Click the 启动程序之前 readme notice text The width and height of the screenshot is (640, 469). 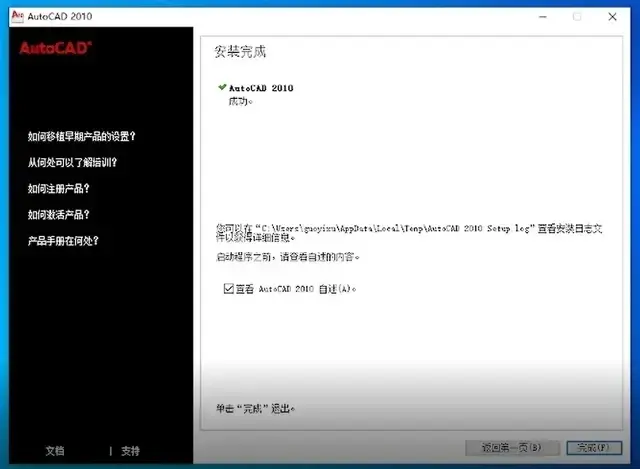pyautogui.click(x=287, y=257)
